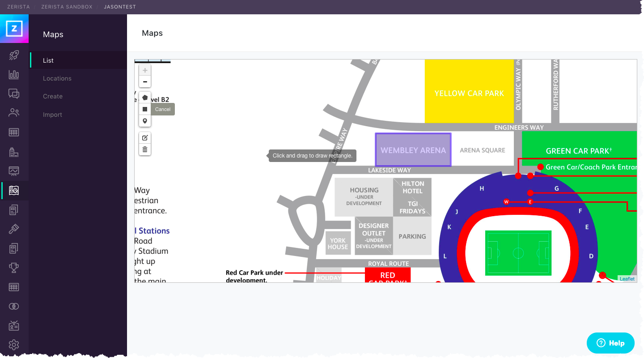Open the chat bubbles messaging icon
This screenshot has height=358, width=644.
[x=14, y=94]
